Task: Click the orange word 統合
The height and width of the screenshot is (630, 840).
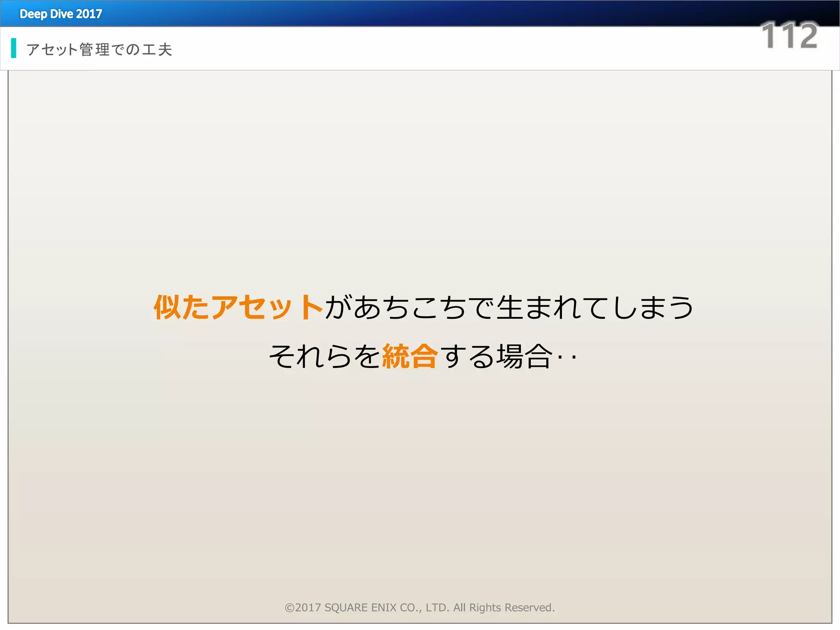Action: tap(410, 356)
